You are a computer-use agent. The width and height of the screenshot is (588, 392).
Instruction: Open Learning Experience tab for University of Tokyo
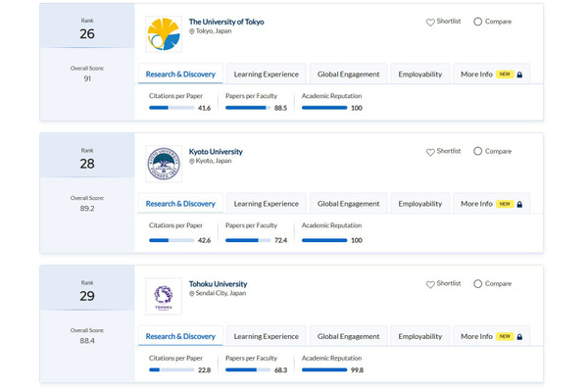(x=266, y=73)
